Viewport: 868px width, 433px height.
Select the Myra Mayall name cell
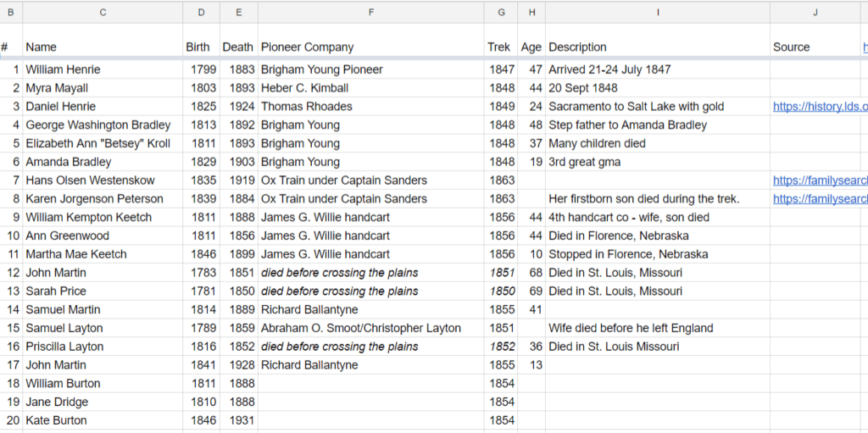103,88
